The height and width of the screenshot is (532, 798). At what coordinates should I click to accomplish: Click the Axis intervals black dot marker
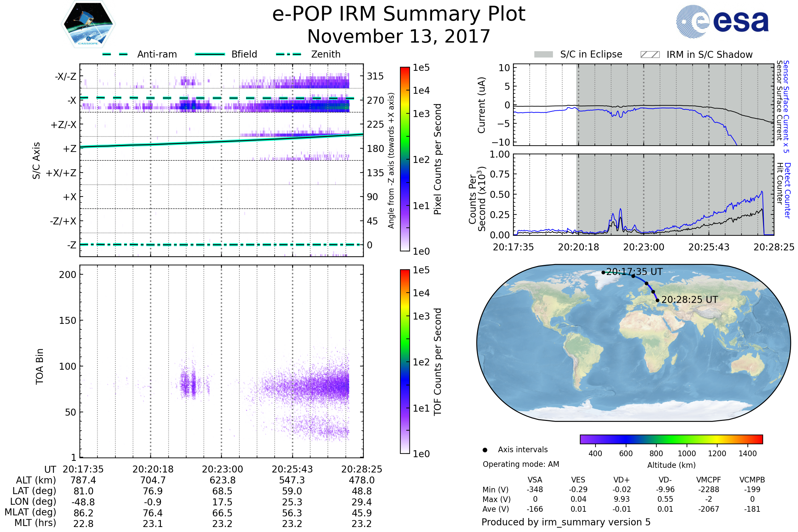point(485,450)
